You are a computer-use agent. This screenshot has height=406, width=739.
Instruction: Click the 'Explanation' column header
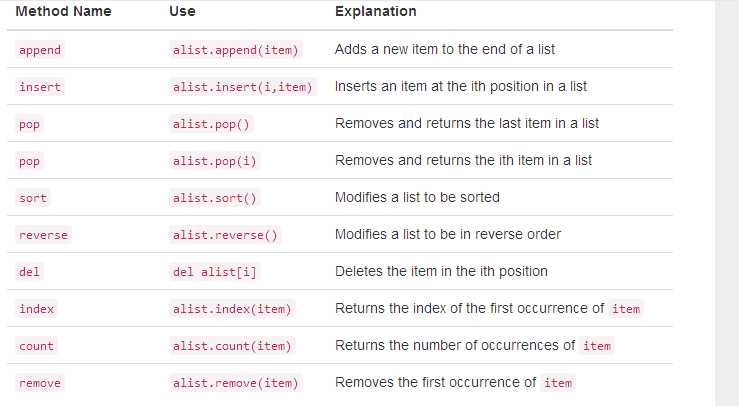click(x=376, y=11)
